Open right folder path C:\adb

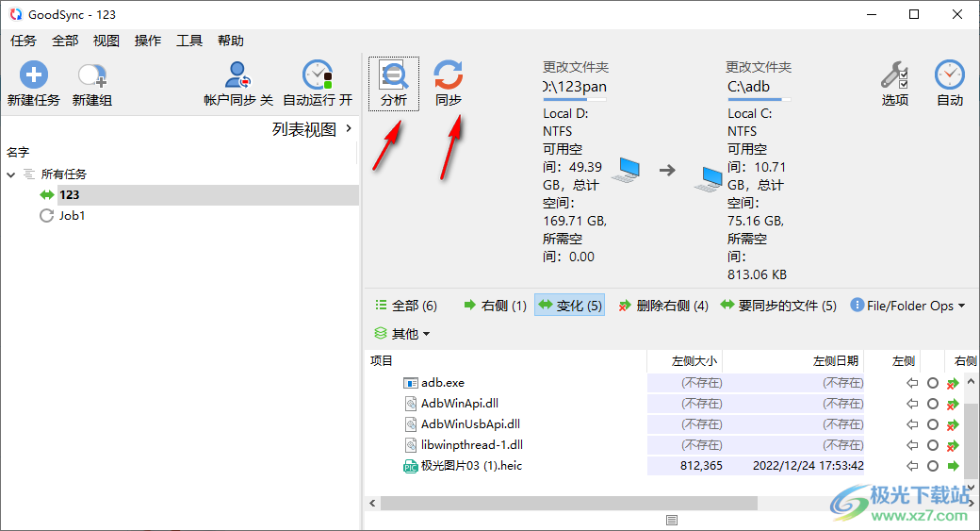coord(749,87)
